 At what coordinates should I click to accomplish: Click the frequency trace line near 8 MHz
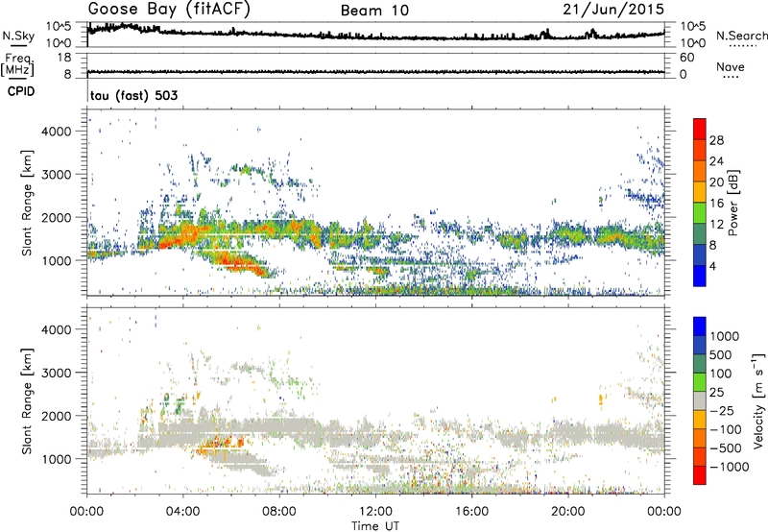[x=375, y=72]
